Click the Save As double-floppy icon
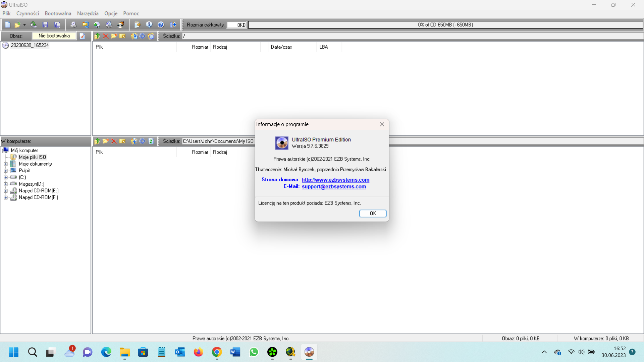Image resolution: width=644 pixels, height=362 pixels. tap(58, 25)
